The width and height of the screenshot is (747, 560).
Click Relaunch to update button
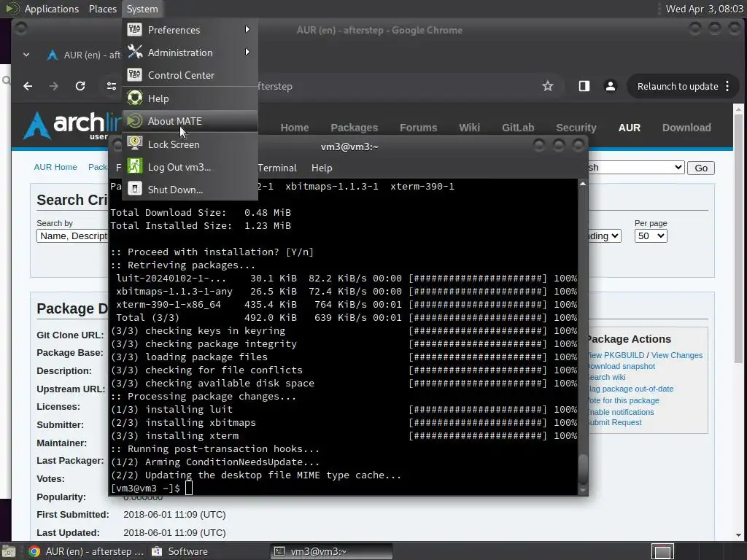tap(678, 86)
